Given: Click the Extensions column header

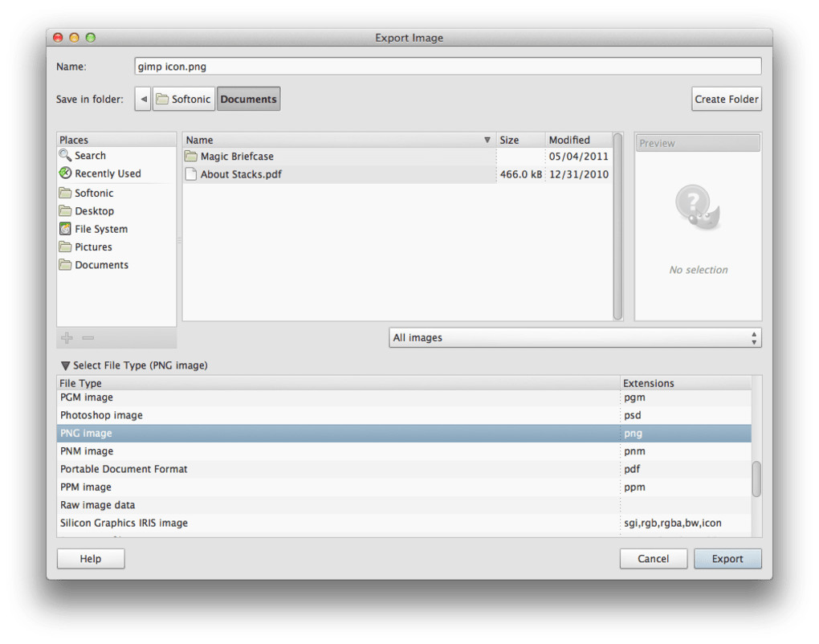Looking at the screenshot, I should (686, 383).
